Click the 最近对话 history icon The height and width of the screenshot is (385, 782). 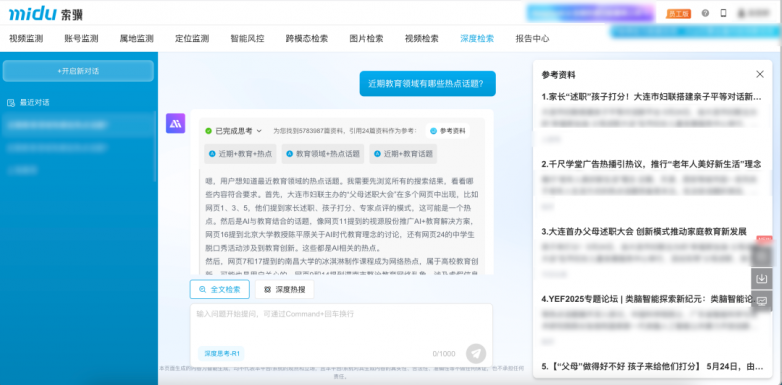pos(10,103)
